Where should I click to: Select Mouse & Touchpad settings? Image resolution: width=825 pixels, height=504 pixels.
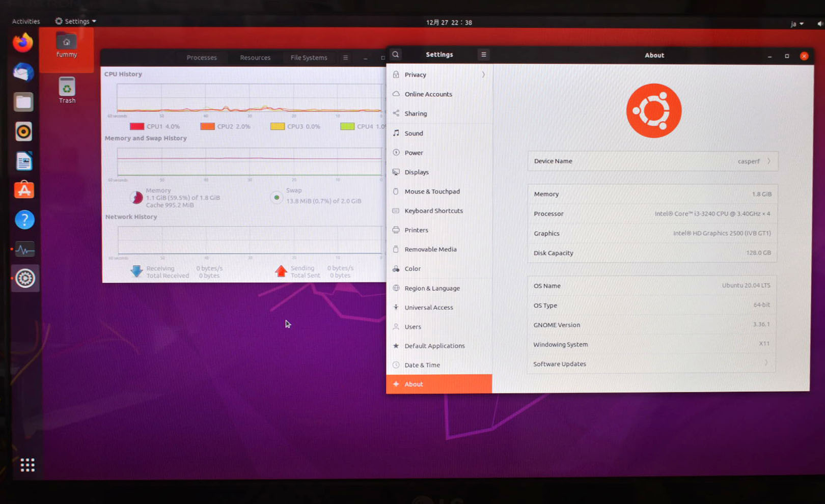[439, 191]
